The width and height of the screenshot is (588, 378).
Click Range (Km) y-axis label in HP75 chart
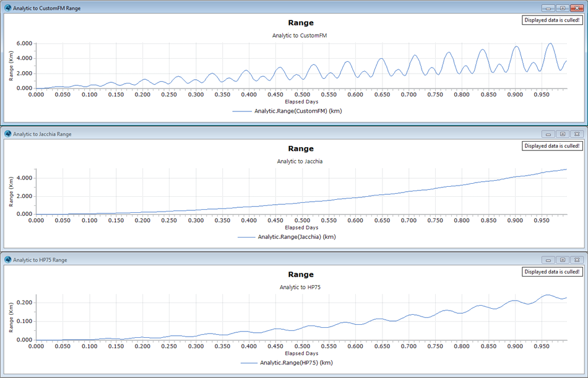coord(11,317)
